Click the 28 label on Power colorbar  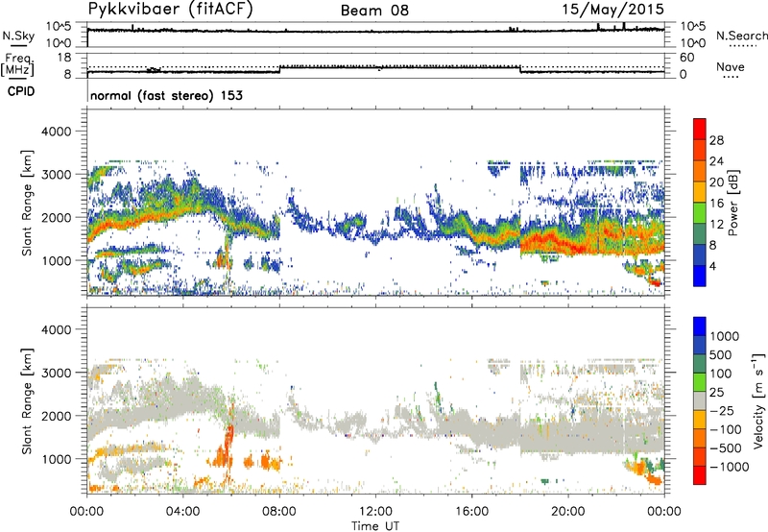pyautogui.click(x=716, y=140)
